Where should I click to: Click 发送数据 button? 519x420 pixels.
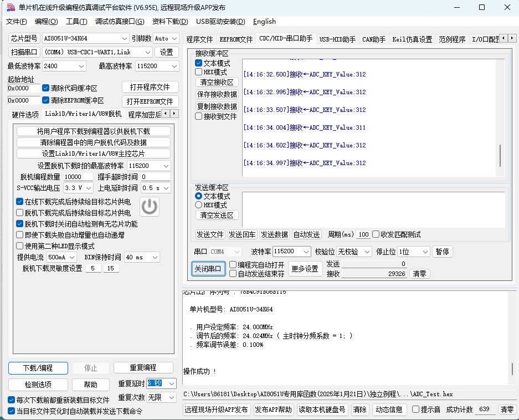pyautogui.click(x=274, y=234)
